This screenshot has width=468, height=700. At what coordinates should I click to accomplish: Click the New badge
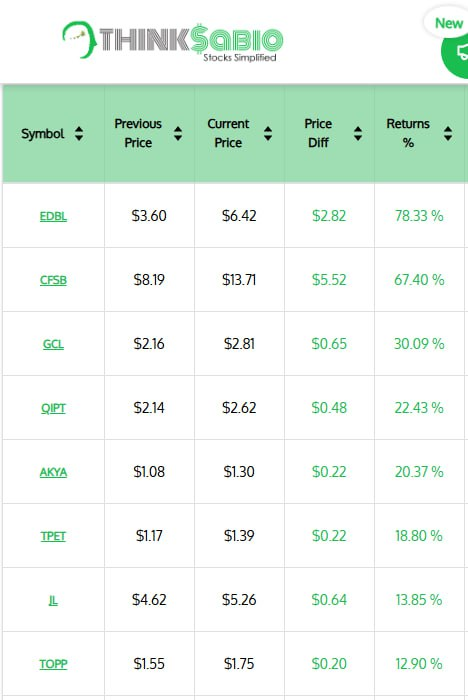click(447, 23)
